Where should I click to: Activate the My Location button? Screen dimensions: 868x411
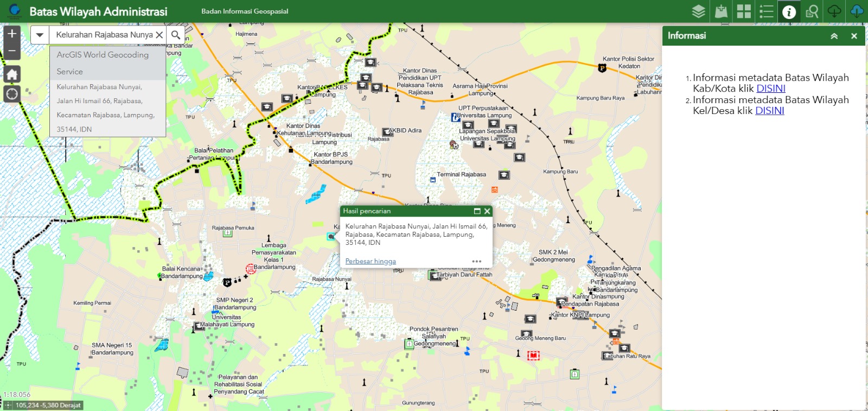point(12,93)
